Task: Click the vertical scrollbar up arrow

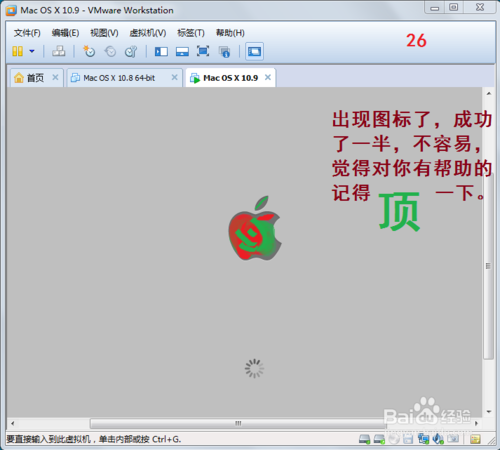Action: coord(488,94)
